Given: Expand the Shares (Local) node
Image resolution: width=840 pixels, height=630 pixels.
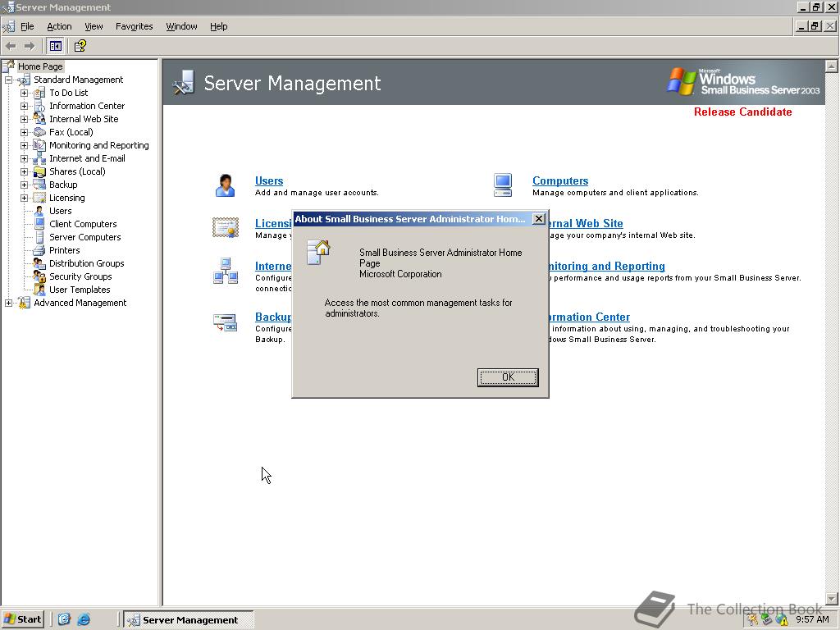Looking at the screenshot, I should tap(24, 172).
